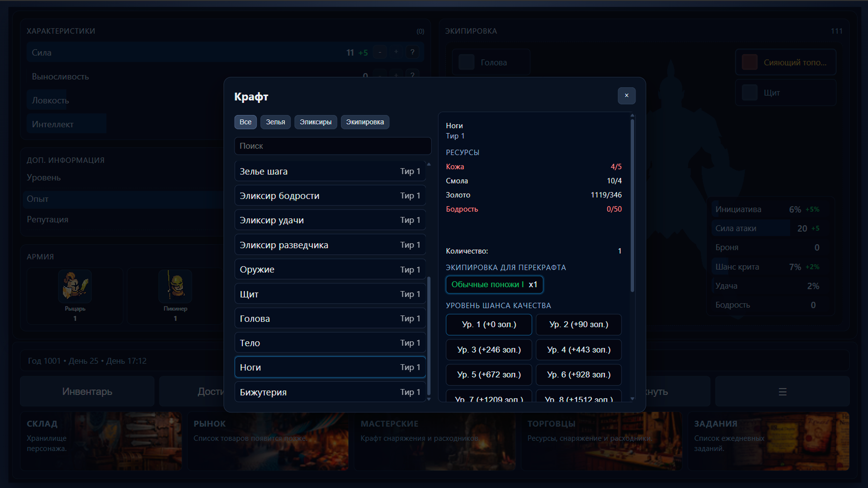Open the Мастерские workshop card

(x=435, y=441)
